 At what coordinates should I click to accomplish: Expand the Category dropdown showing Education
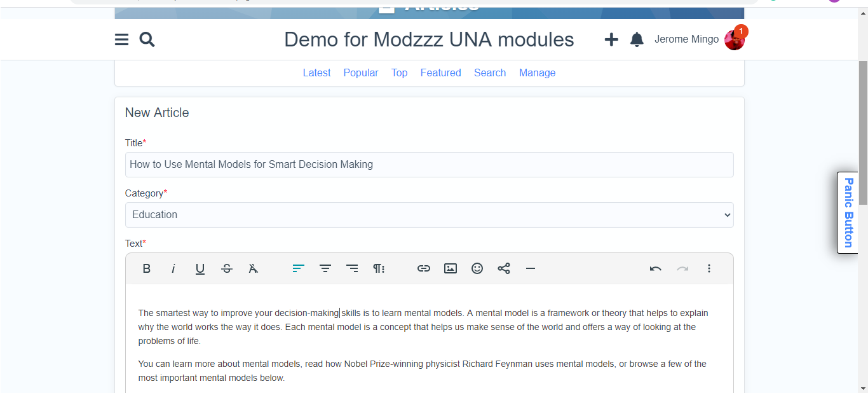pyautogui.click(x=429, y=215)
